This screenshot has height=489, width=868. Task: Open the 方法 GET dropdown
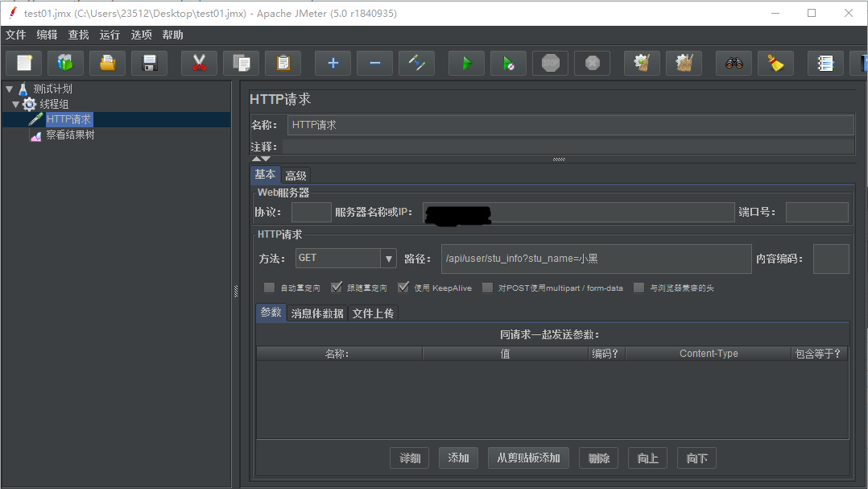pyautogui.click(x=389, y=259)
